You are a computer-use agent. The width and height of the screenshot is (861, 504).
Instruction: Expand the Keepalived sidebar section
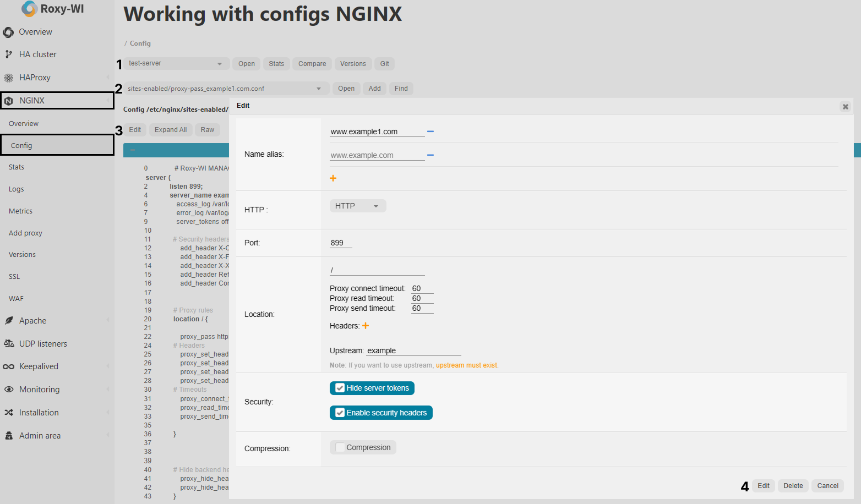pos(108,366)
